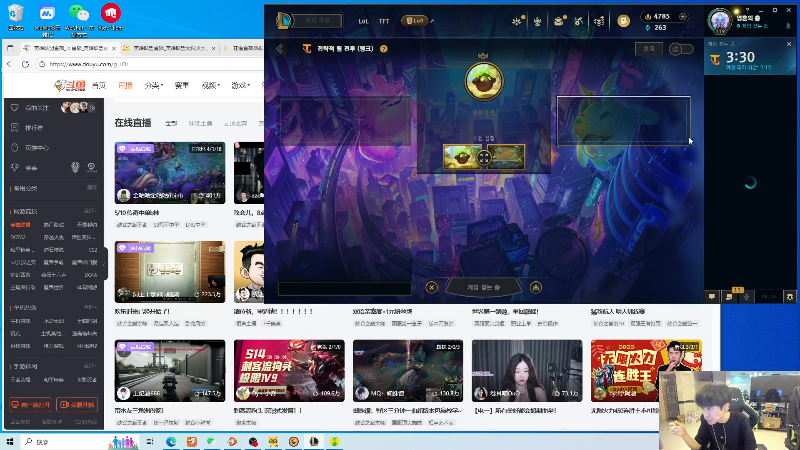Click the empty left party slot
The image size is (800, 450).
coord(344,121)
